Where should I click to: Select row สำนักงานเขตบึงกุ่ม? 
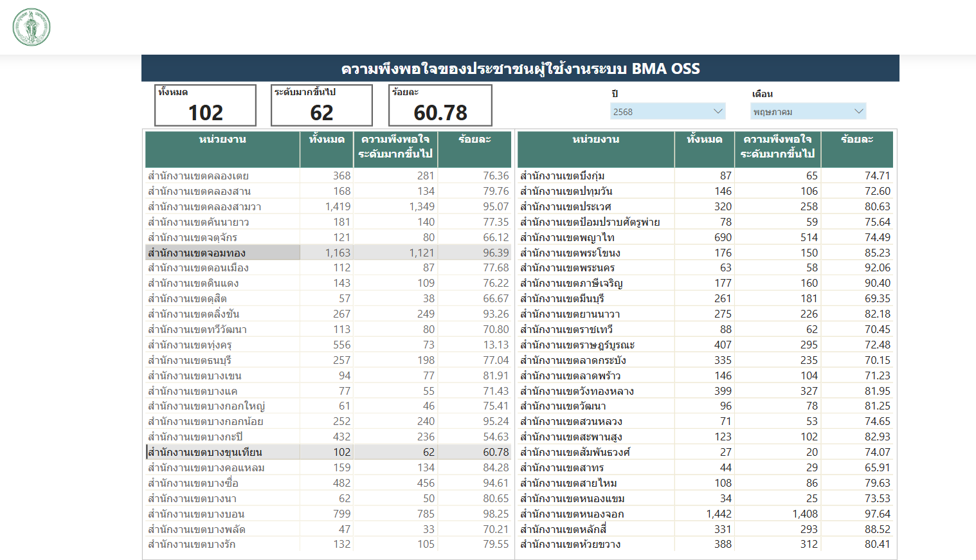coord(705,176)
